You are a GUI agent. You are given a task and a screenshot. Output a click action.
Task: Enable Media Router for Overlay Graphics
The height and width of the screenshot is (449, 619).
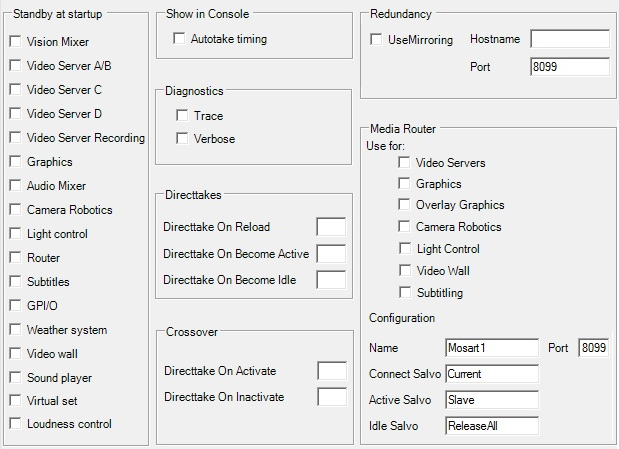[404, 205]
